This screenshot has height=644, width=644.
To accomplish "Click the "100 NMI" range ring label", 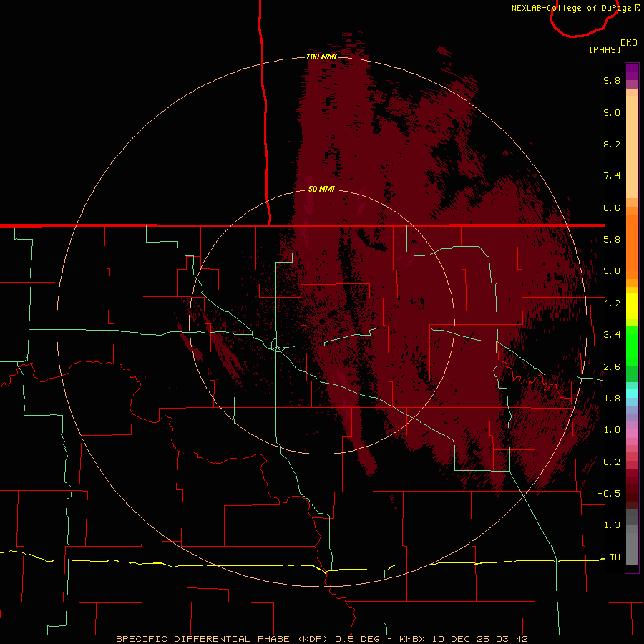I will point(321,57).
